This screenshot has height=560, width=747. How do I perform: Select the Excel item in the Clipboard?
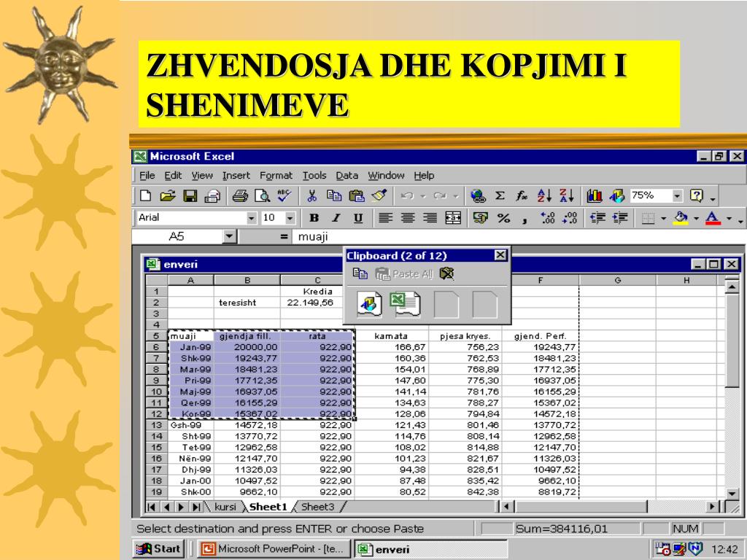click(x=405, y=304)
